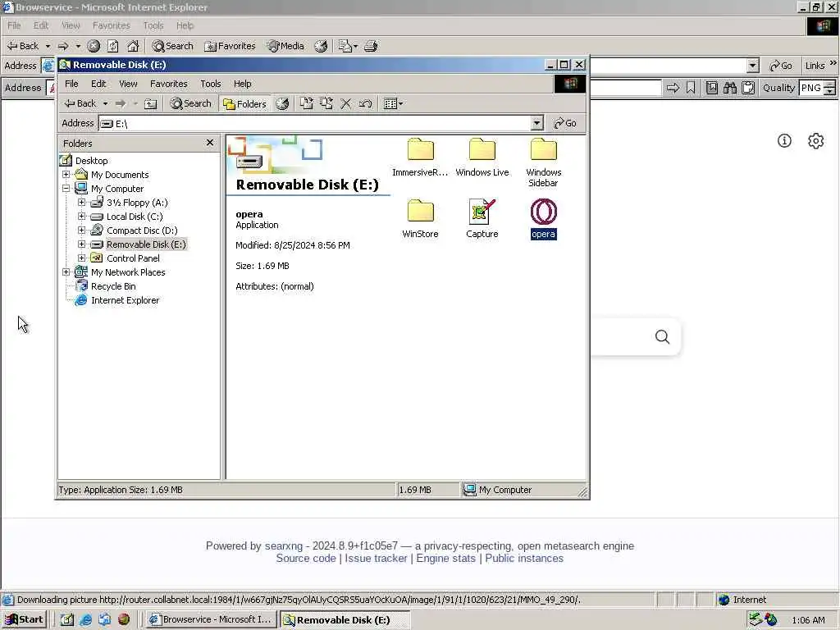Select Control Panel in folder tree
Image resolution: width=840 pixels, height=630 pixels.
tap(133, 258)
